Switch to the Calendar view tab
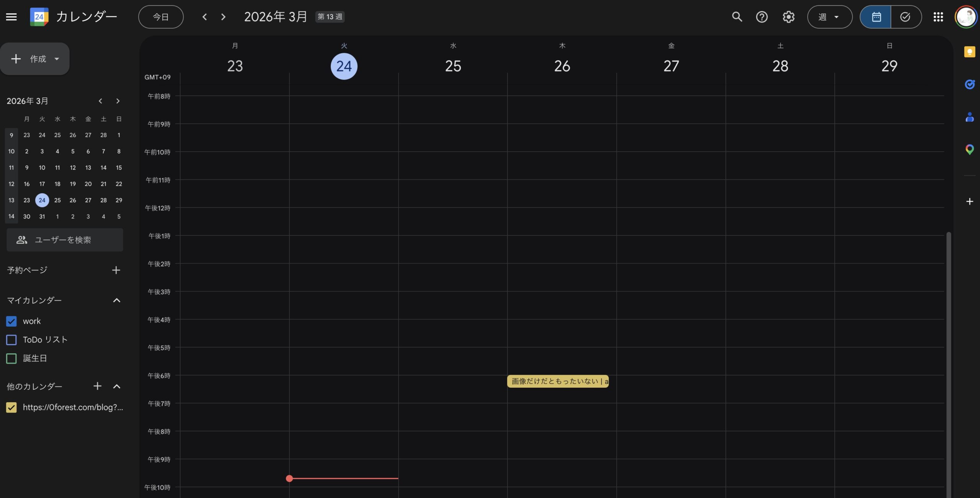 tap(876, 17)
